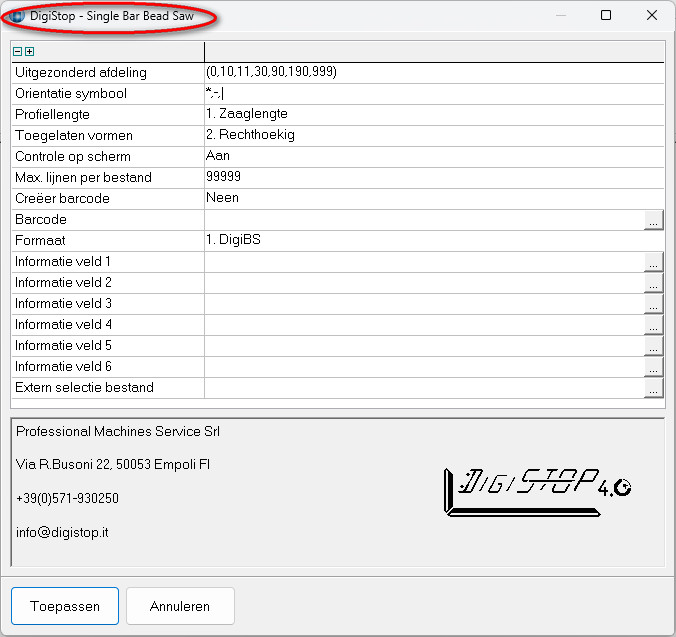Click the info@digistop.it email text

pyautogui.click(x=62, y=532)
